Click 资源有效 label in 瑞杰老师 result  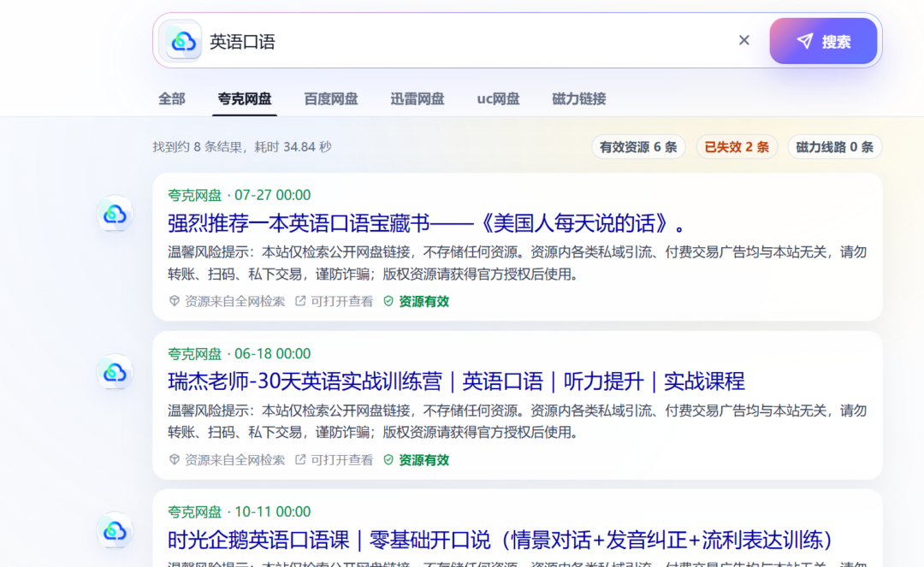(423, 460)
